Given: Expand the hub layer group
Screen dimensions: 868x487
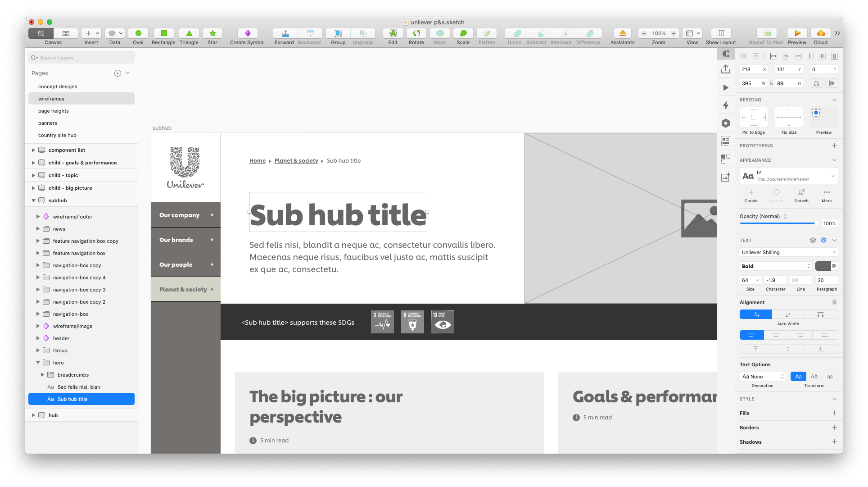Looking at the screenshot, I should [34, 415].
